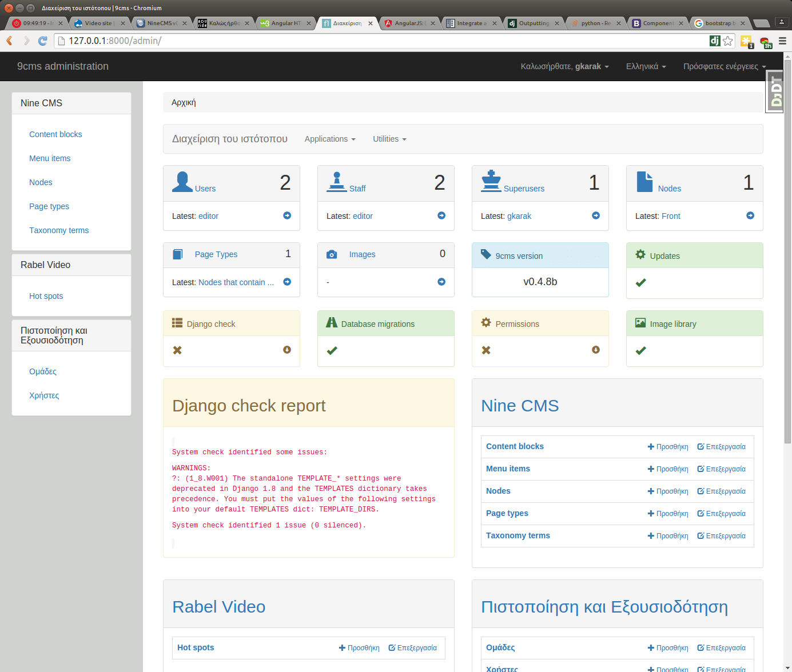
Task: Open the Taxonomy terms sidebar link
Action: tap(59, 230)
